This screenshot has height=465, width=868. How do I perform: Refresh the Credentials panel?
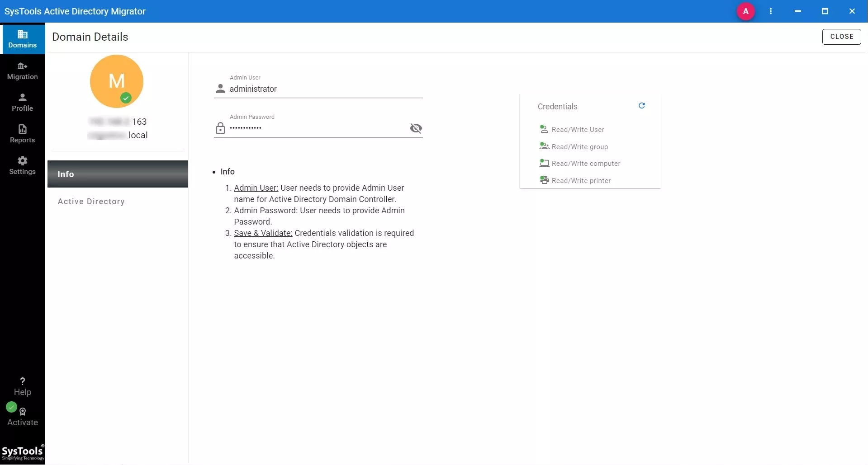[641, 106]
